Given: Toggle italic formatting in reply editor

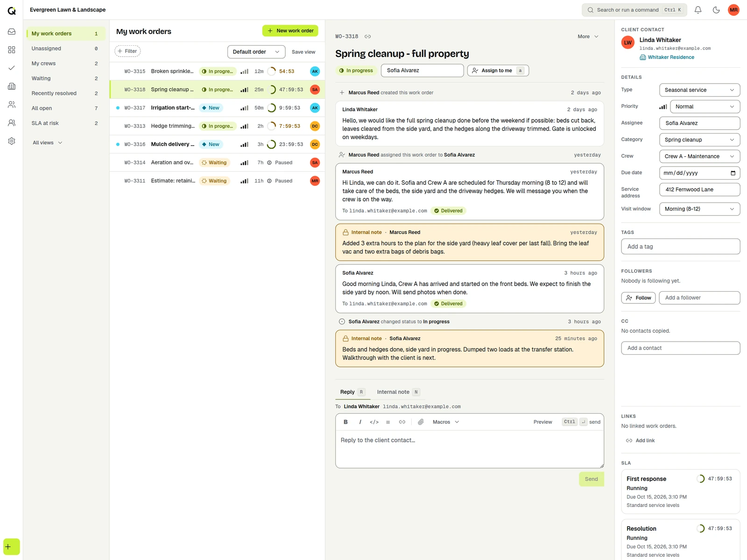Looking at the screenshot, I should pyautogui.click(x=360, y=422).
